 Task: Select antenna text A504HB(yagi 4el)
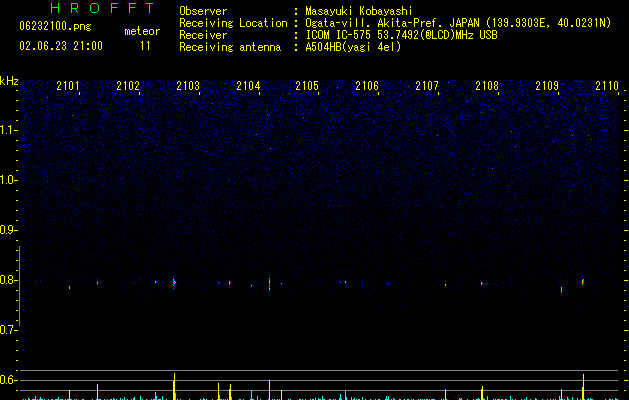(353, 47)
